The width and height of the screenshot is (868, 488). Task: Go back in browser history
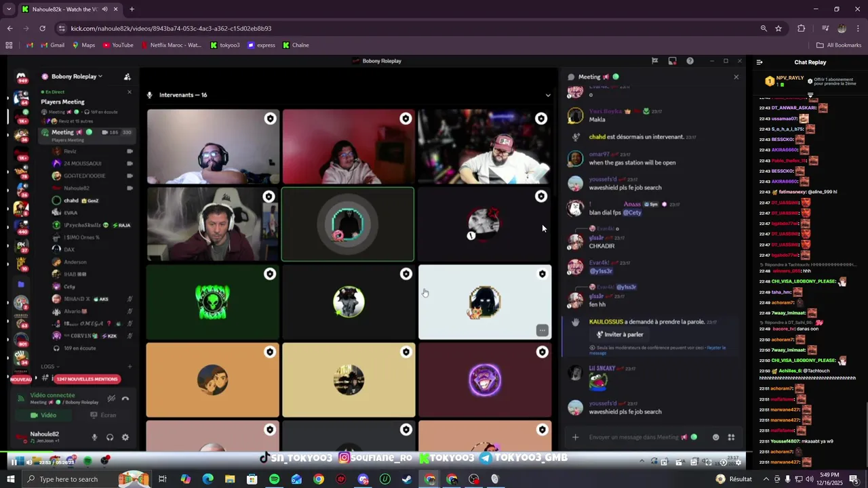click(x=9, y=28)
